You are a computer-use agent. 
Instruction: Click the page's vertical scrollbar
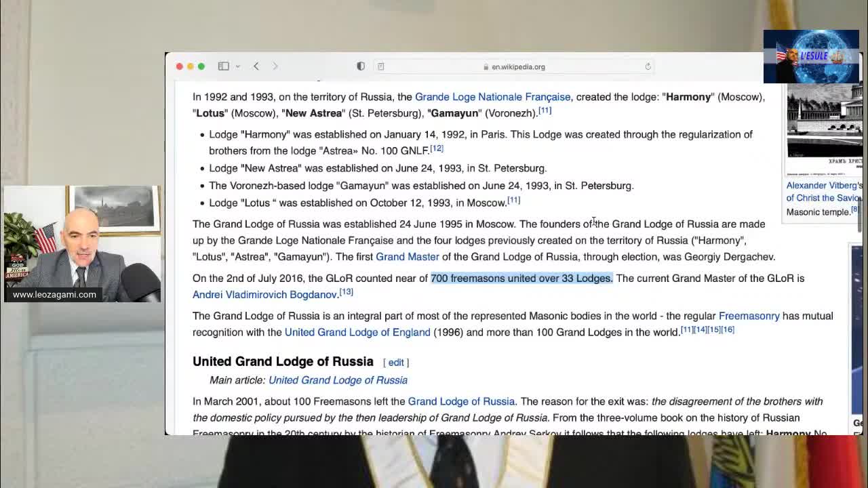coord(861,214)
